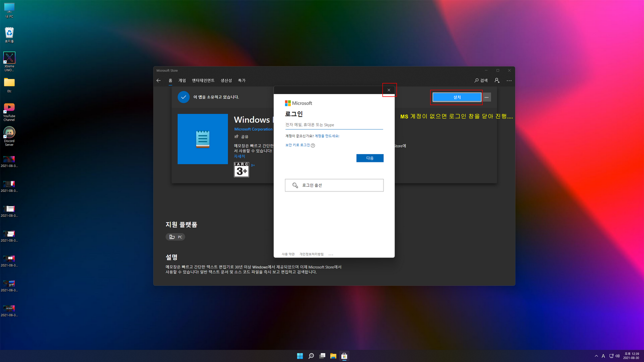Viewport: 644px width, 362px height.
Task: Click the IARC 3+ rating badge
Action: pyautogui.click(x=241, y=170)
